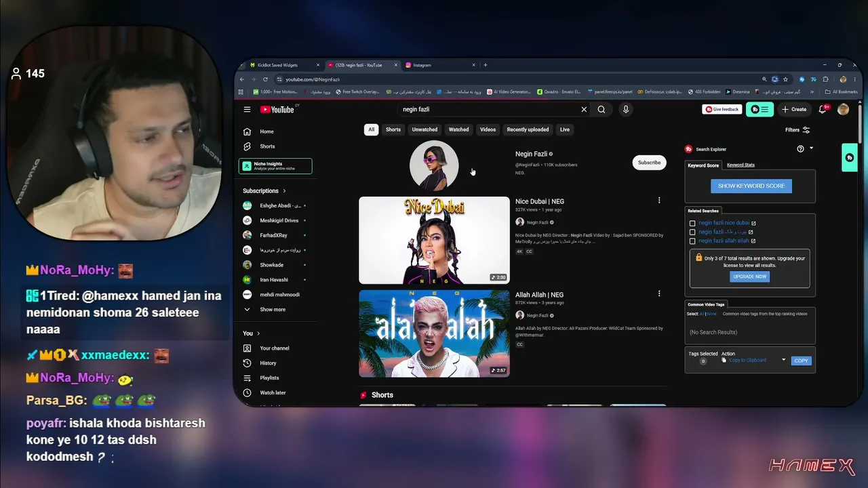Image resolution: width=868 pixels, height=488 pixels.
Task: Open Shorts in the YouTube sidebar
Action: point(275,146)
